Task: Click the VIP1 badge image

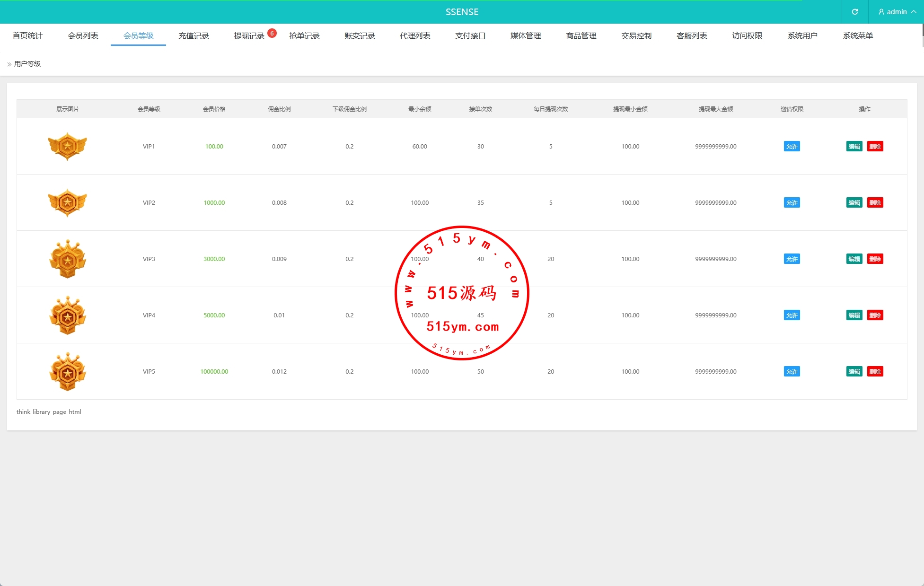Action: [68, 147]
